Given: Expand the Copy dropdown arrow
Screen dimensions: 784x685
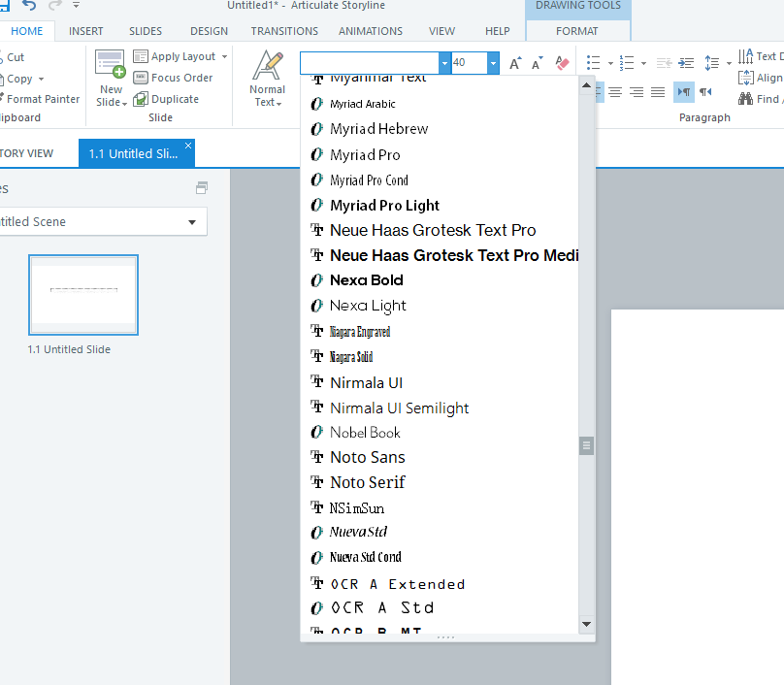Looking at the screenshot, I should [41, 79].
